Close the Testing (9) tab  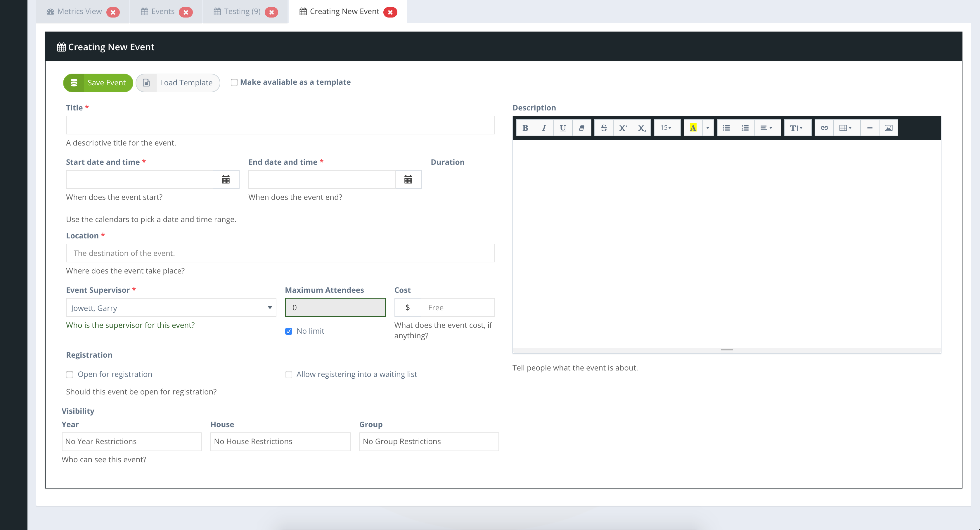click(x=271, y=12)
